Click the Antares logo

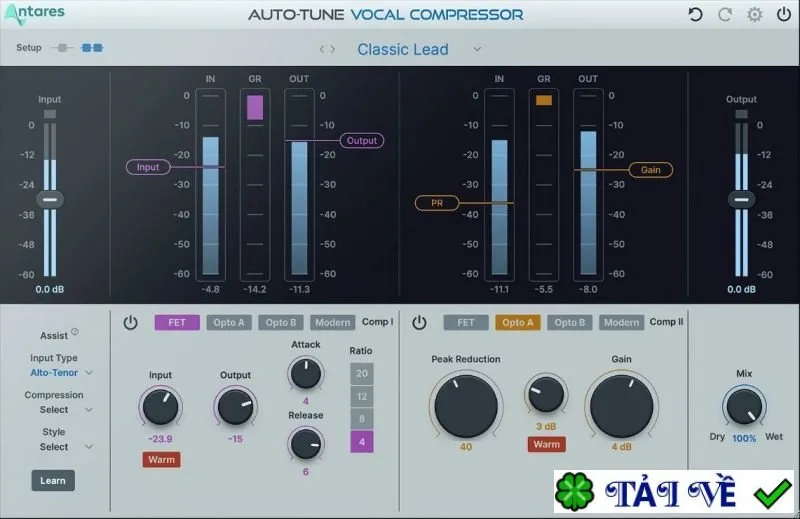[x=35, y=13]
